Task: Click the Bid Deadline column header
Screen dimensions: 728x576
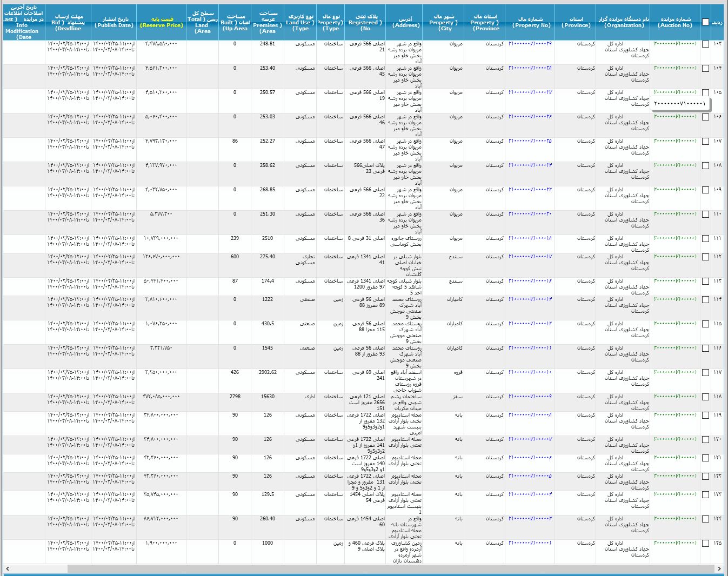Action: click(68, 22)
